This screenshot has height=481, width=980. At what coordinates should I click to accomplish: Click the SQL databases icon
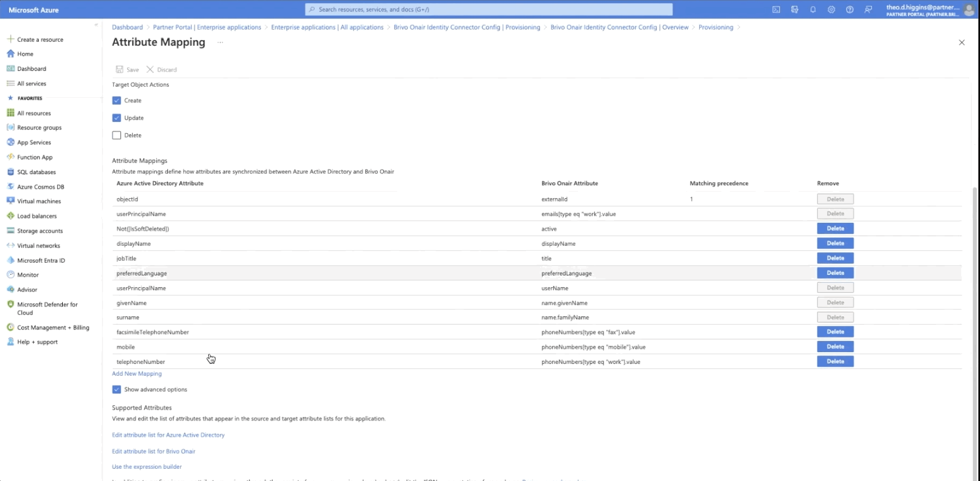coord(10,172)
